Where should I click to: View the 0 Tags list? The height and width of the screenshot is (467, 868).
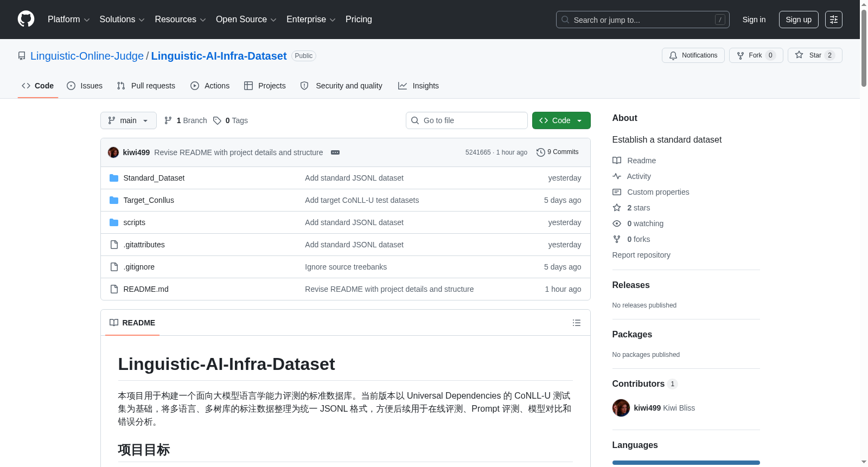click(x=231, y=120)
